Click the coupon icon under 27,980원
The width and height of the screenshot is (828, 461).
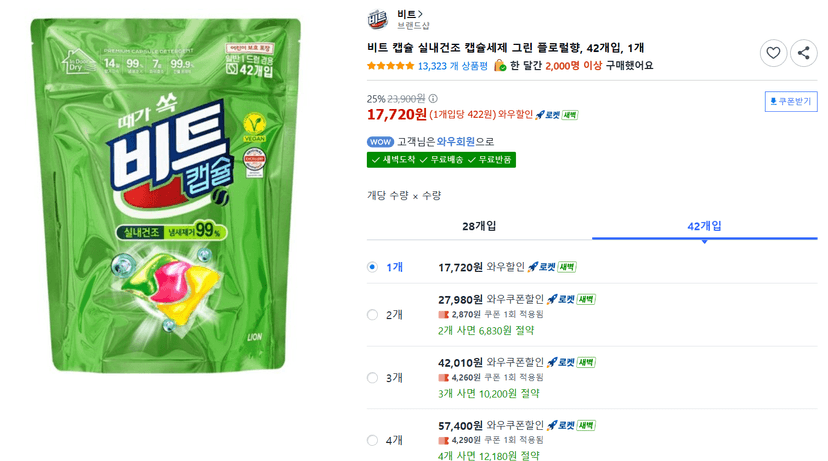click(x=444, y=314)
